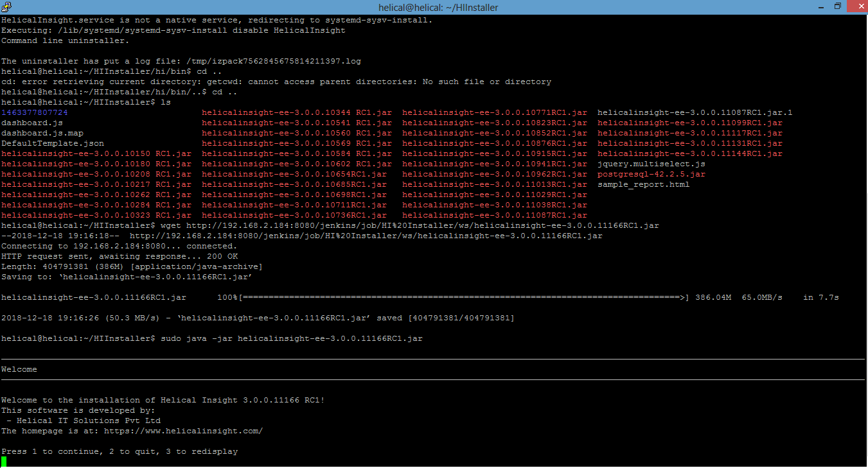The height and width of the screenshot is (468, 868).
Task: Click 'Press 1 to continue, 2 to quit' prompt
Action: point(120,451)
